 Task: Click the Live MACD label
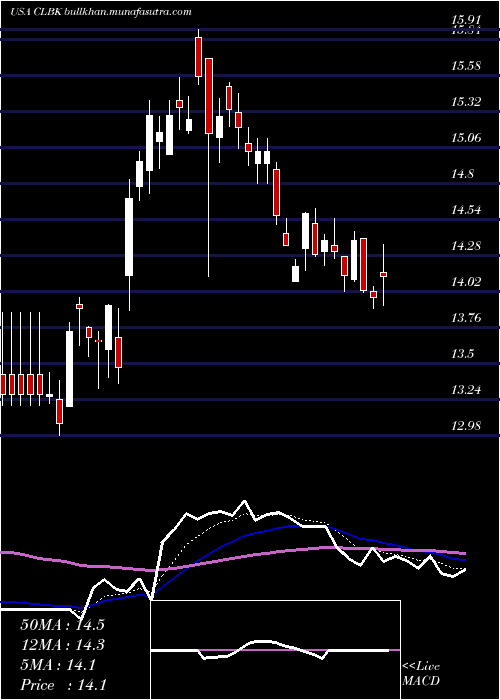(x=421, y=673)
